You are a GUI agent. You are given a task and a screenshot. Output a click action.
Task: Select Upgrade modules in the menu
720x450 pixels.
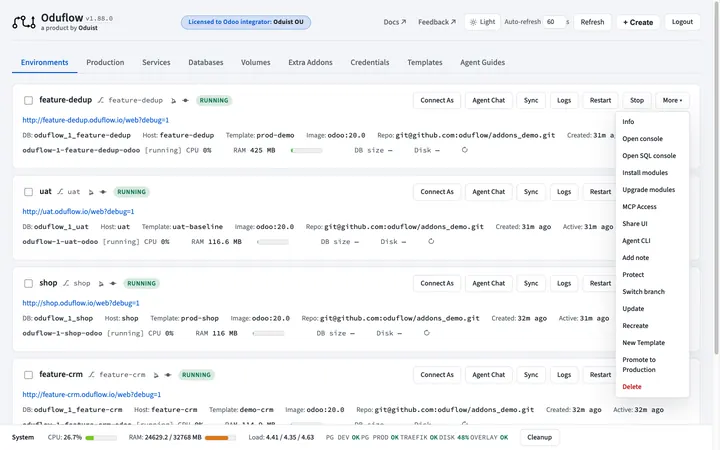(652, 190)
